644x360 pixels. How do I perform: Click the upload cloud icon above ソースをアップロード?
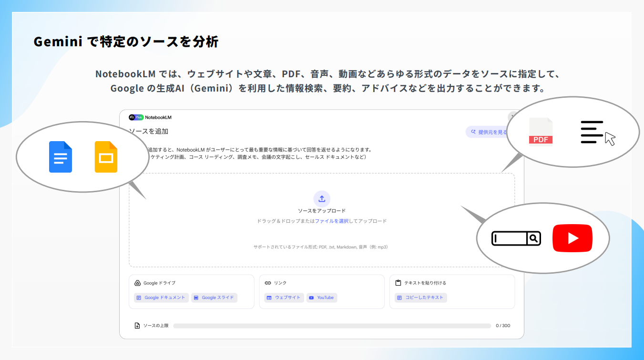[x=322, y=199]
